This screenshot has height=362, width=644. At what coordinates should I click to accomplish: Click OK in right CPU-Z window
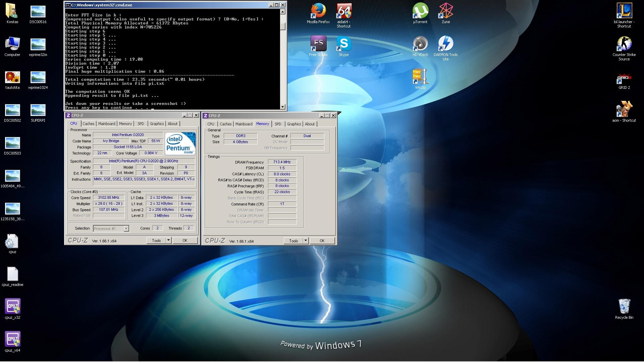[322, 241]
